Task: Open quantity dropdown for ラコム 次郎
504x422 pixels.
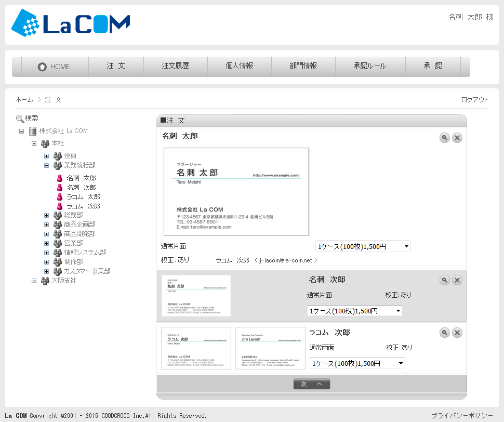Action: 357,363
